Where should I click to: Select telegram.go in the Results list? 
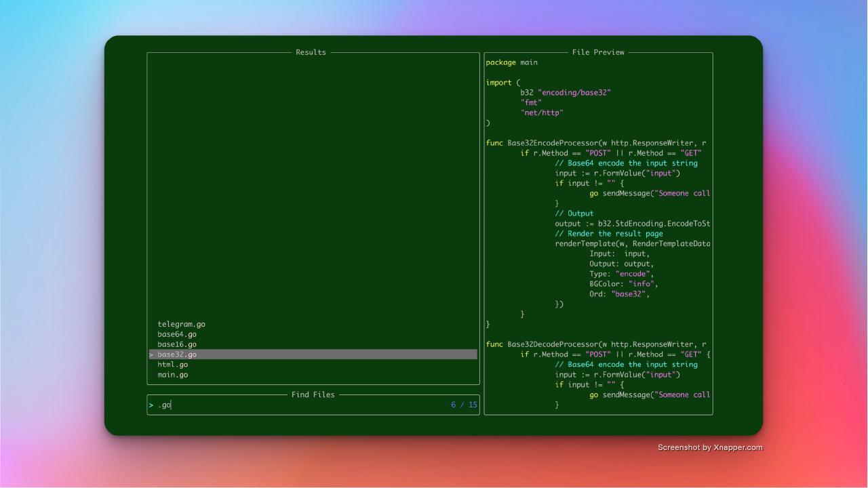(x=181, y=324)
